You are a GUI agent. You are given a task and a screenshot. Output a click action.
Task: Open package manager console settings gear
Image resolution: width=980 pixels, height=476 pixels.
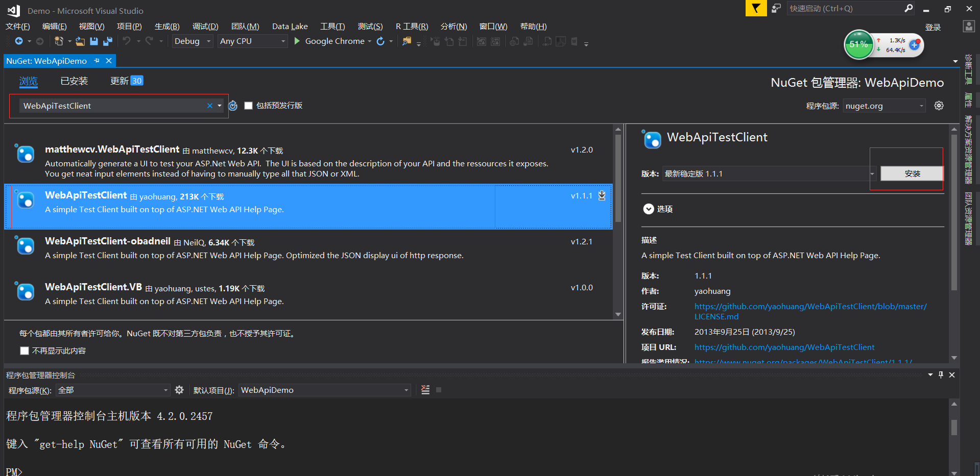tap(179, 390)
